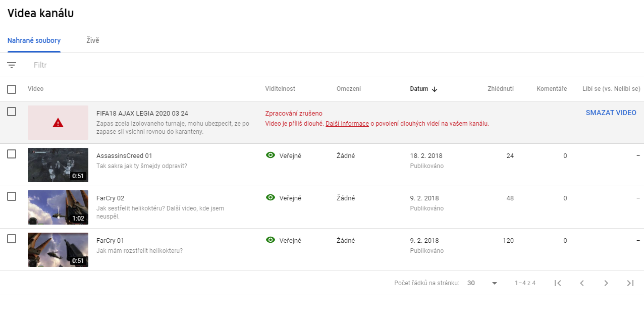This screenshot has height=323, width=644.
Task: Click the eye icon for FarCry 02
Action: pos(271,198)
